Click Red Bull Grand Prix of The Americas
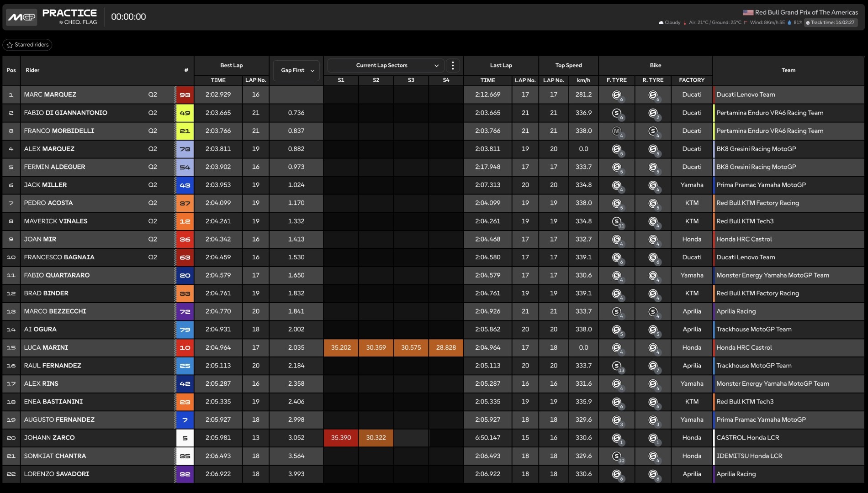Screen dimensions: 868x493 click(x=806, y=13)
